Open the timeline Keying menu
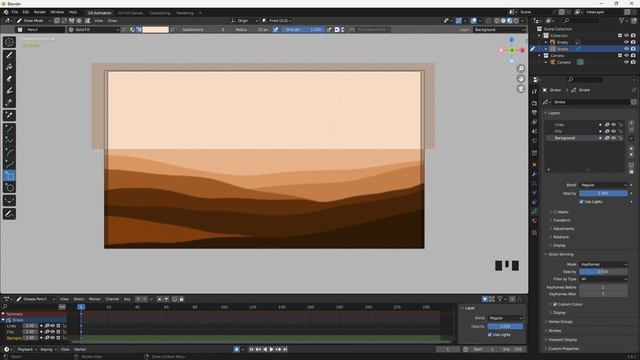The width and height of the screenshot is (640, 360). [x=48, y=349]
